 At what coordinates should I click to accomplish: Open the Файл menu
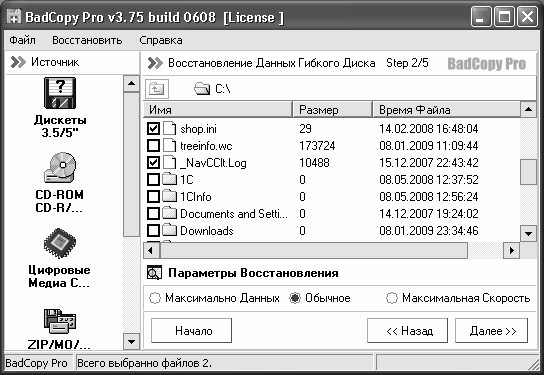click(x=22, y=40)
